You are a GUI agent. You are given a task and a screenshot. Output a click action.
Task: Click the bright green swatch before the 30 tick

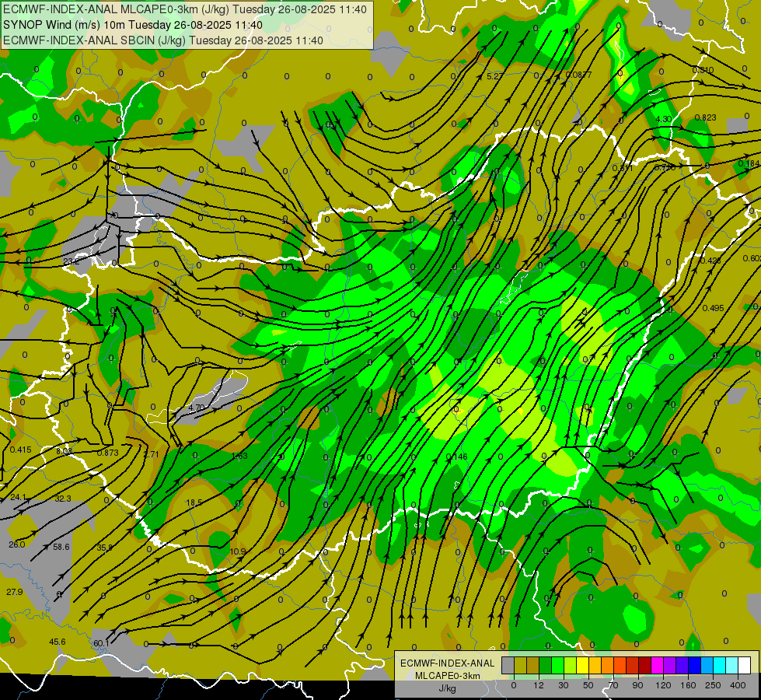coord(557,665)
